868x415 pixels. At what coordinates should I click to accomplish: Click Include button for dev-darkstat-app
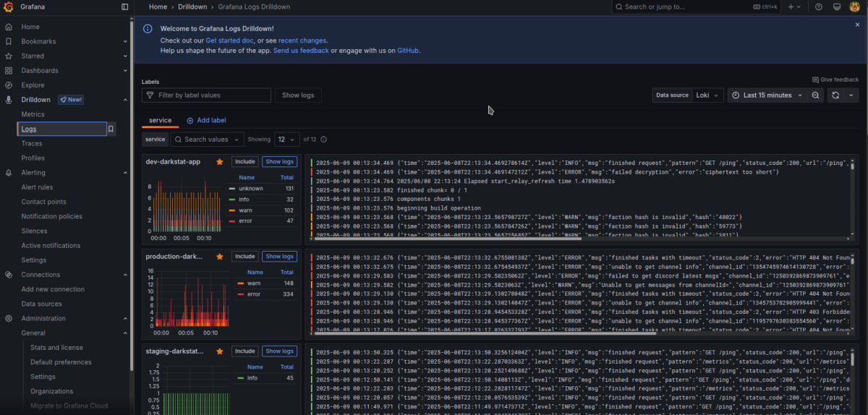click(244, 162)
